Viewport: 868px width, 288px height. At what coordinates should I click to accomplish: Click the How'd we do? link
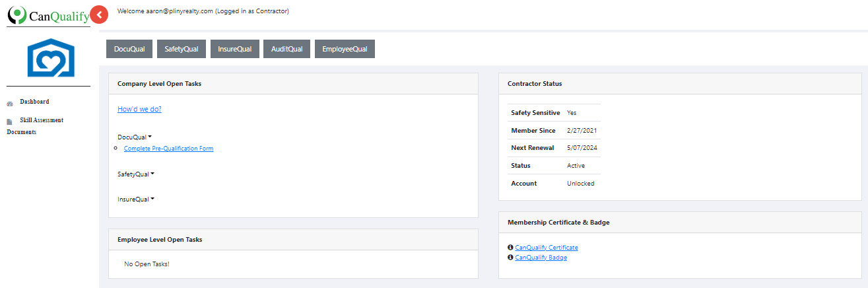pyautogui.click(x=139, y=109)
